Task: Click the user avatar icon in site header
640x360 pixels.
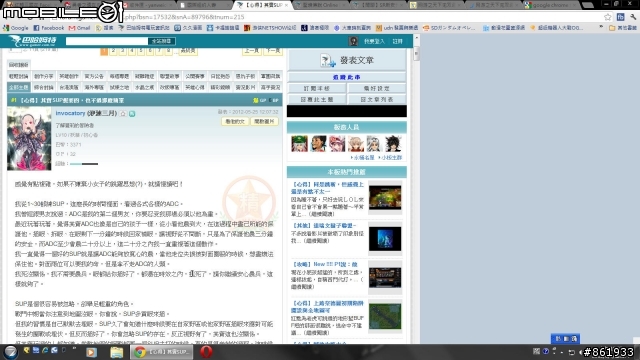Action: (x=353, y=41)
